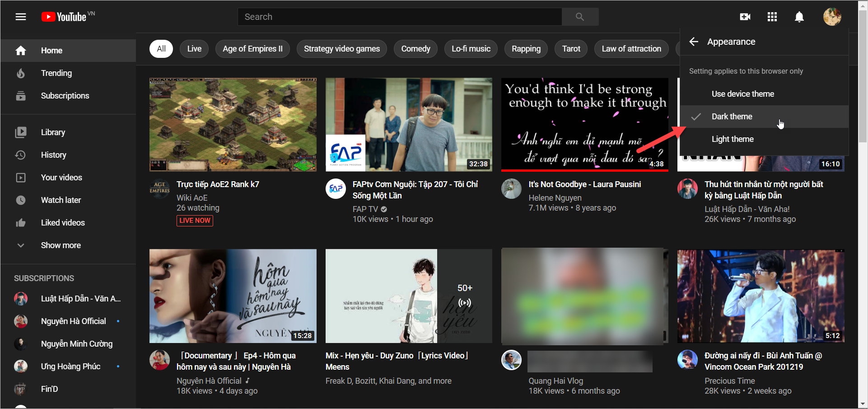The width and height of the screenshot is (868, 409).
Task: Filter by Age of Empires II chip
Action: pyautogui.click(x=252, y=49)
